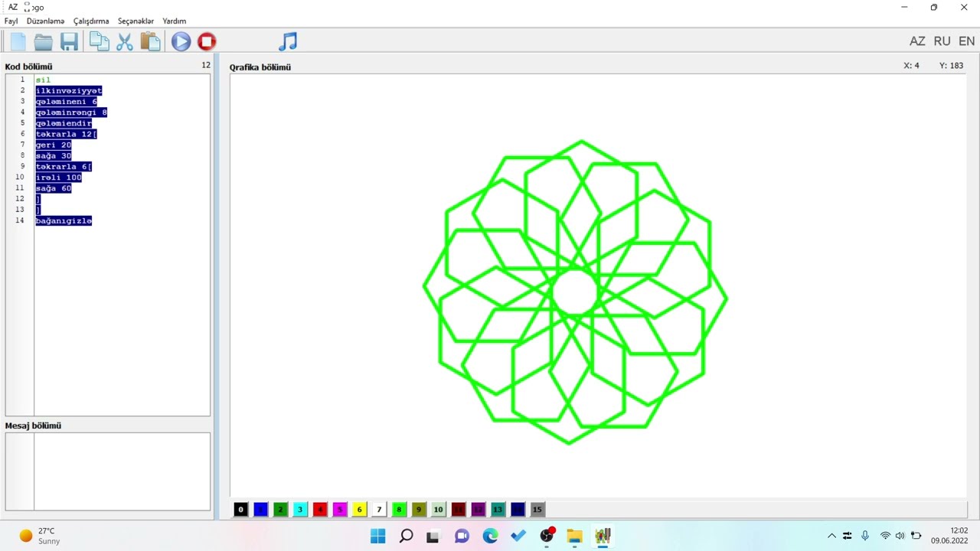
Task: Click code line 'bağanıgizlə'
Action: click(x=64, y=220)
